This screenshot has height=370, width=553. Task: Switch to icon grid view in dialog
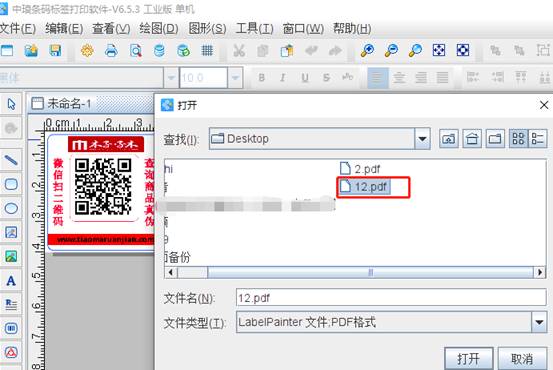[518, 139]
